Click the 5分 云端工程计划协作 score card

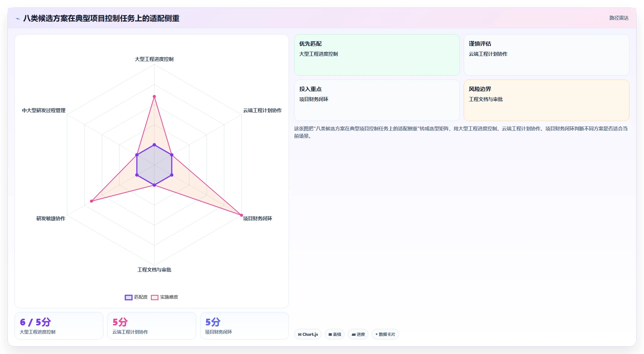click(x=152, y=326)
